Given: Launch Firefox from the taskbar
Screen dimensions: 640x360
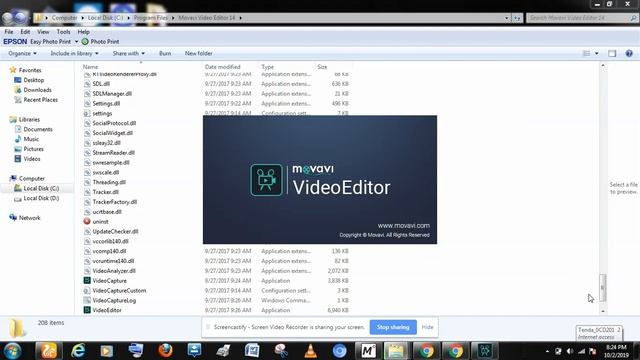Looking at the screenshot, I should 165,351.
